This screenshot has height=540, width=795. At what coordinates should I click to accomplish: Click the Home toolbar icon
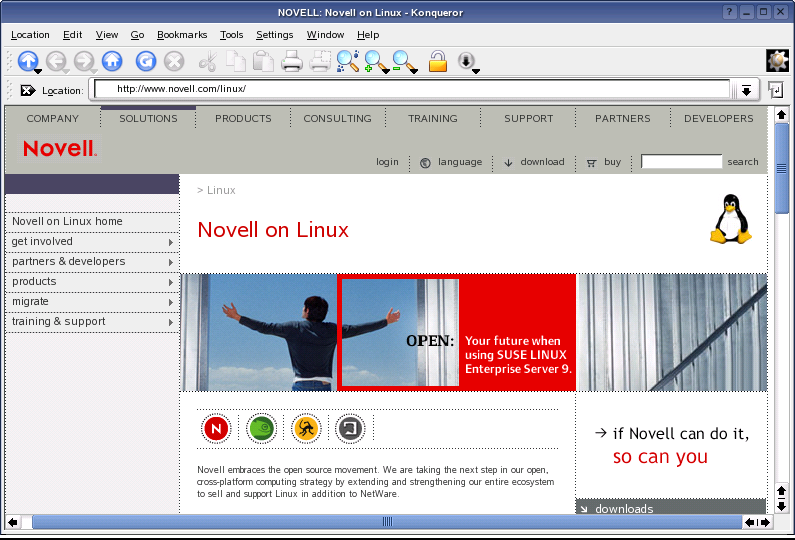(x=112, y=62)
